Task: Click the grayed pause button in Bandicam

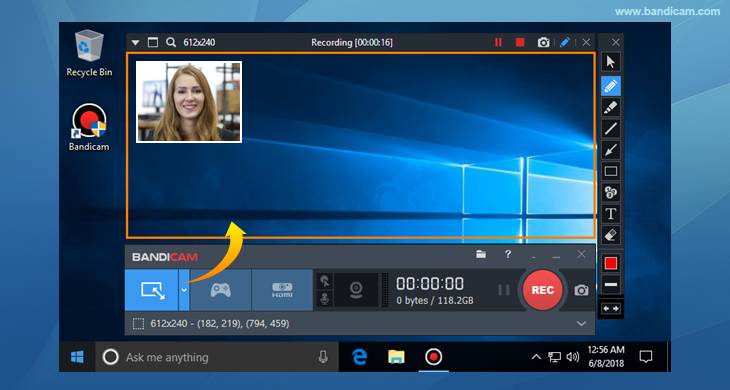Action: coord(504,290)
